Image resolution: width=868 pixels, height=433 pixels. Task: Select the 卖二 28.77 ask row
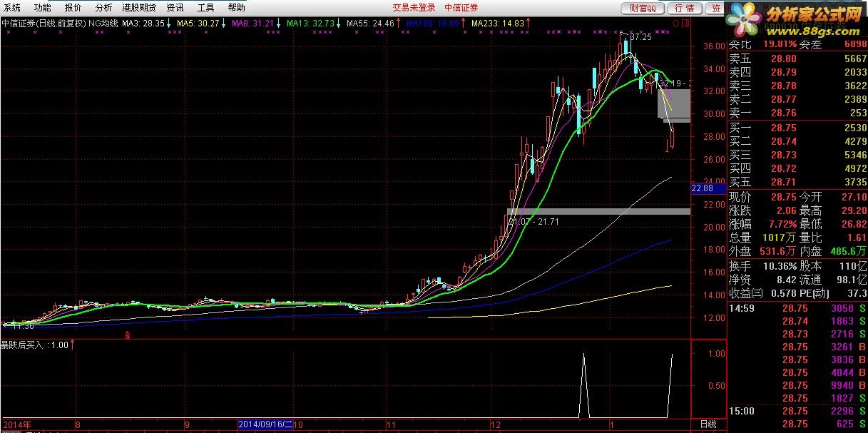[x=797, y=100]
